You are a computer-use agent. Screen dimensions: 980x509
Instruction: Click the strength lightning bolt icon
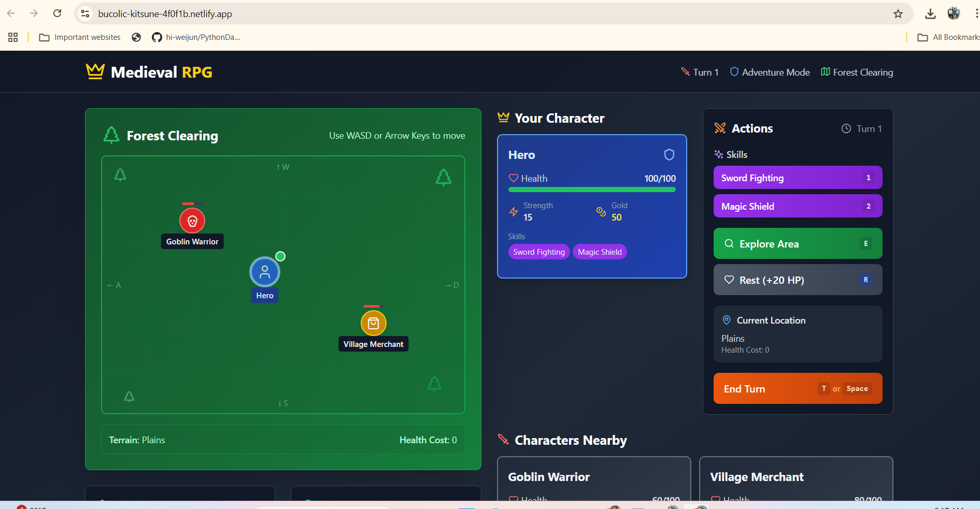[x=514, y=211]
